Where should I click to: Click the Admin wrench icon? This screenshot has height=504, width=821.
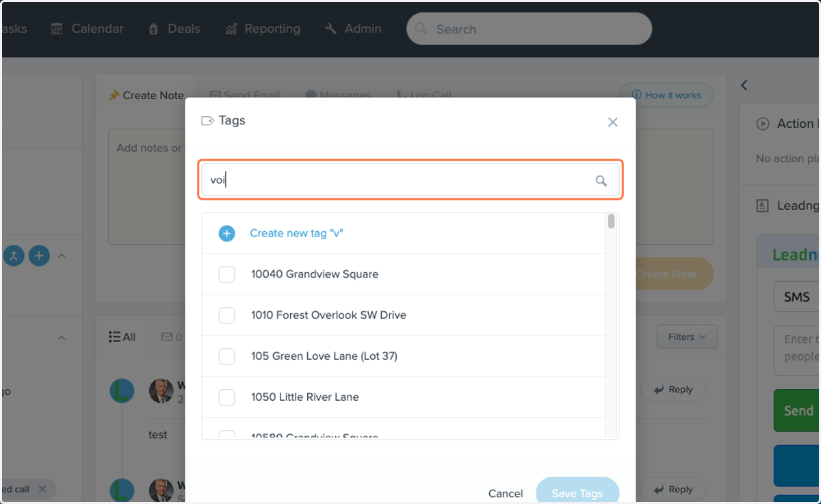[x=331, y=29]
